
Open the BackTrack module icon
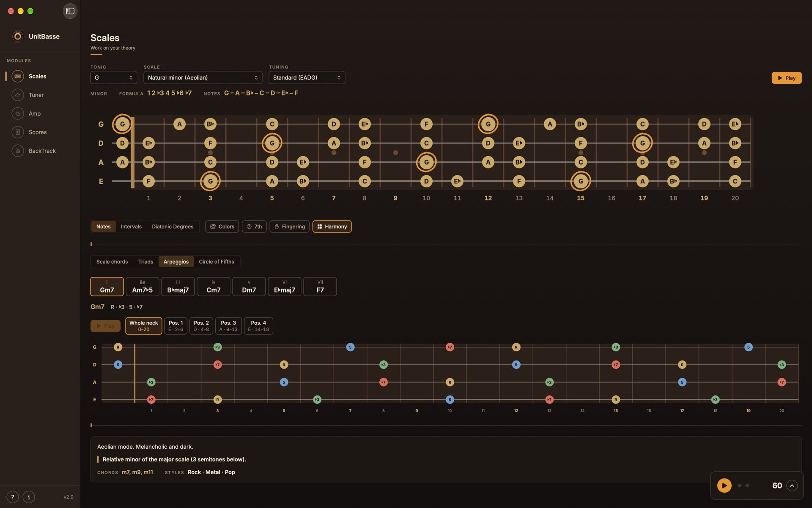point(18,151)
